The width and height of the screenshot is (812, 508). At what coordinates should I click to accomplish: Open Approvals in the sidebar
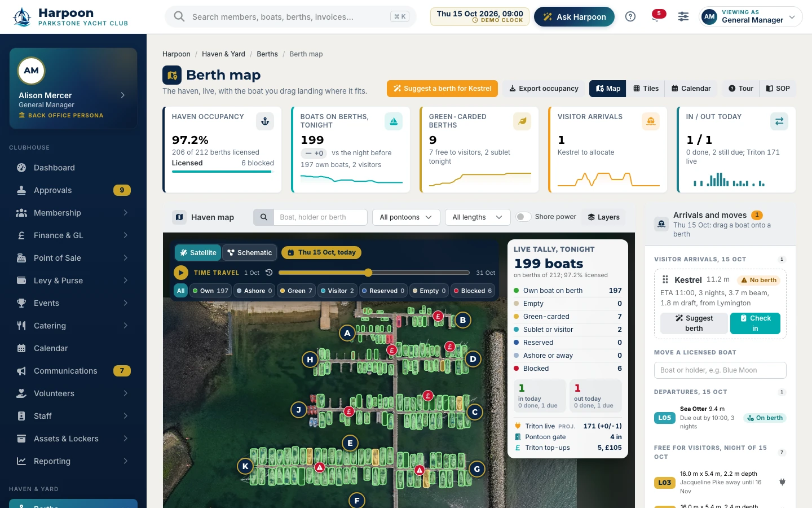[x=73, y=190]
